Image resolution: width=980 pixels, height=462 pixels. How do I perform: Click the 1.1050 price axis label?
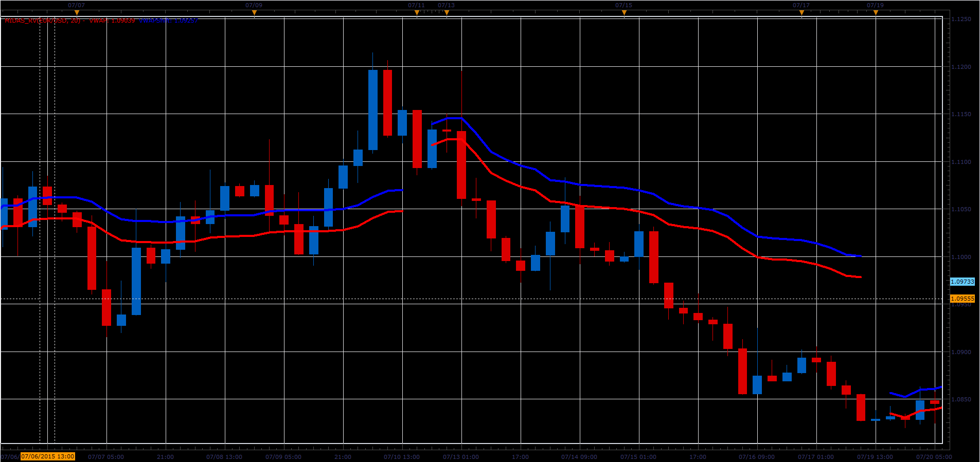[x=961, y=209]
